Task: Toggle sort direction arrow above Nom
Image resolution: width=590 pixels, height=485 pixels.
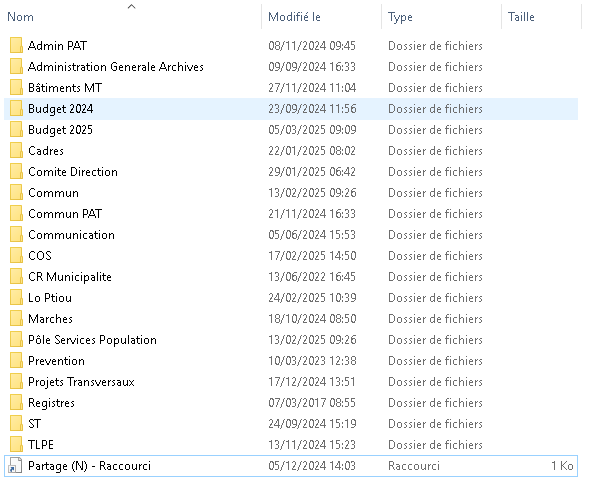Action: pos(131,6)
